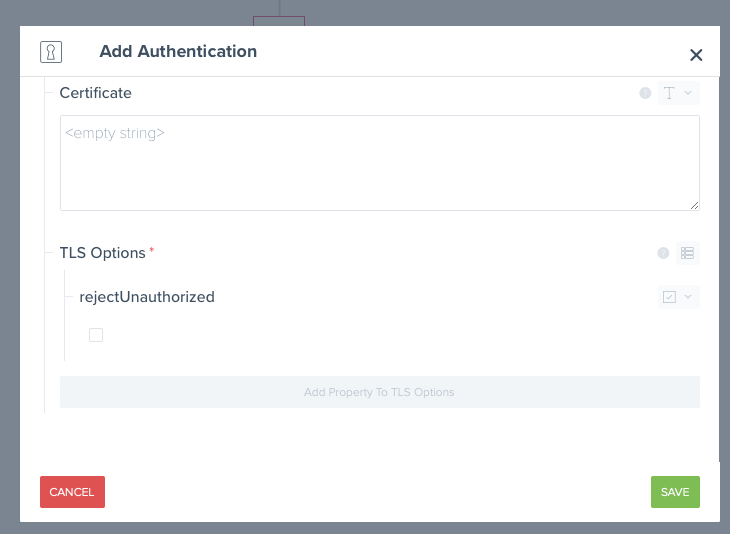Screen dimensions: 730x534
Task: Click the rejectUnauthorized boolean type icon
Action: (x=669, y=297)
